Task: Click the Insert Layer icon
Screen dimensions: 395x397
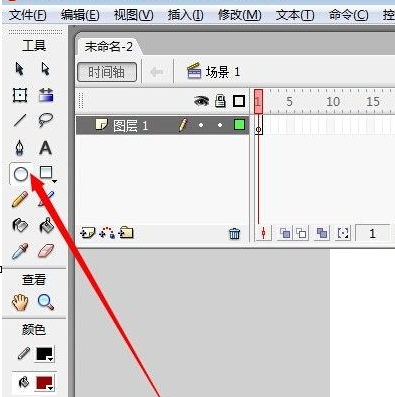Action: [88, 233]
